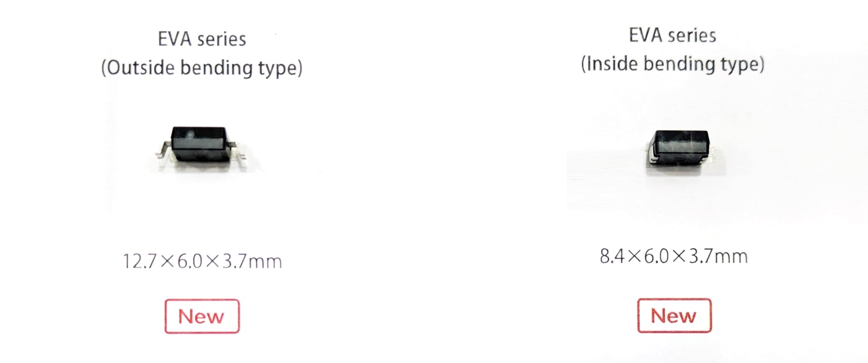Click the right metal lead of outside-bending component

pos(238,151)
